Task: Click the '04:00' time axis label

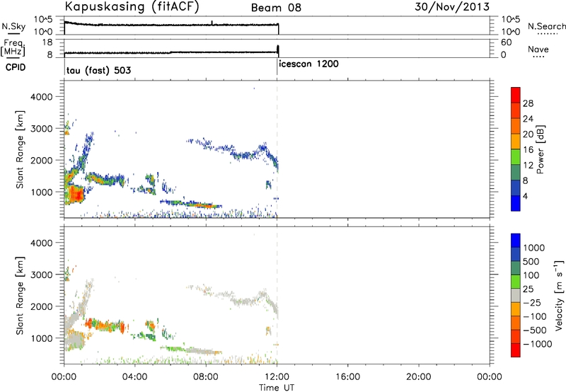Action: [135, 377]
